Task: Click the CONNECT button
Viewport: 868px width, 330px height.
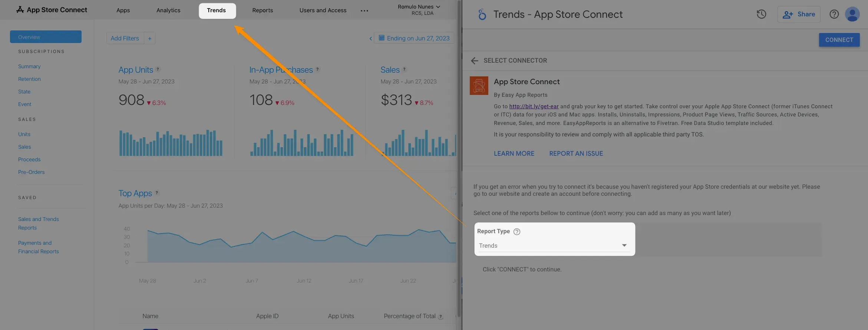Action: (x=839, y=40)
